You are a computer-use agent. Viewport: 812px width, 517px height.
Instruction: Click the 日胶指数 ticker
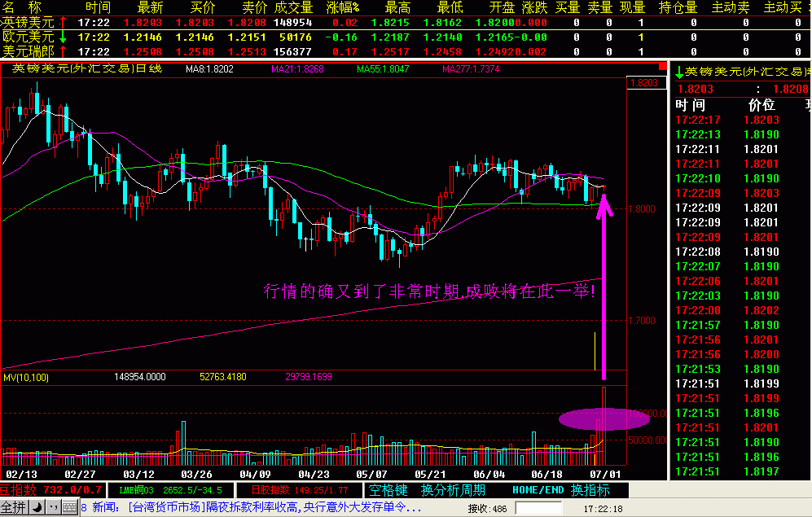[x=300, y=490]
